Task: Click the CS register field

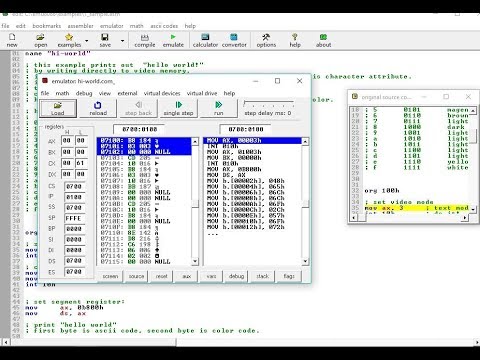Action: point(74,187)
